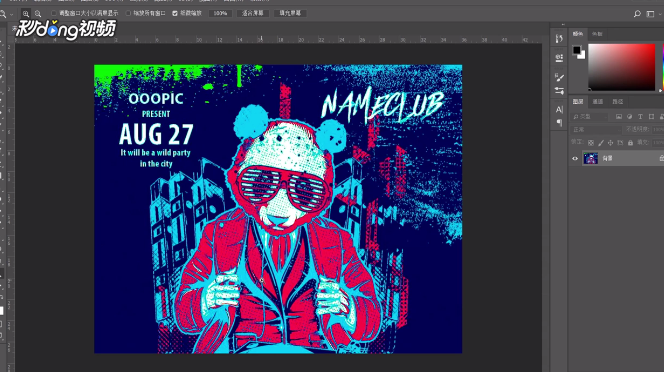Screen dimensions: 664x372
Task: Enable resize windows to fit checkbox
Action: coord(54,13)
